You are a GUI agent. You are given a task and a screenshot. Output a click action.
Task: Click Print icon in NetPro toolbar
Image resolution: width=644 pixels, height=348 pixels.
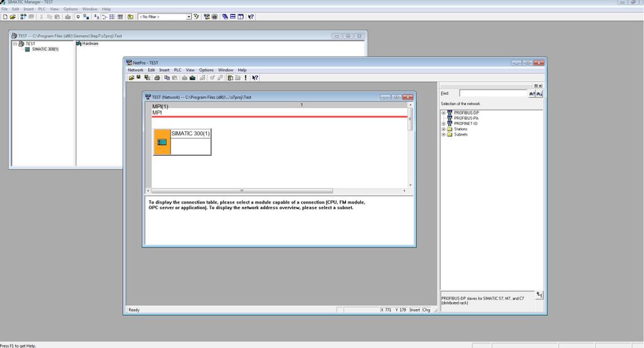[157, 77]
